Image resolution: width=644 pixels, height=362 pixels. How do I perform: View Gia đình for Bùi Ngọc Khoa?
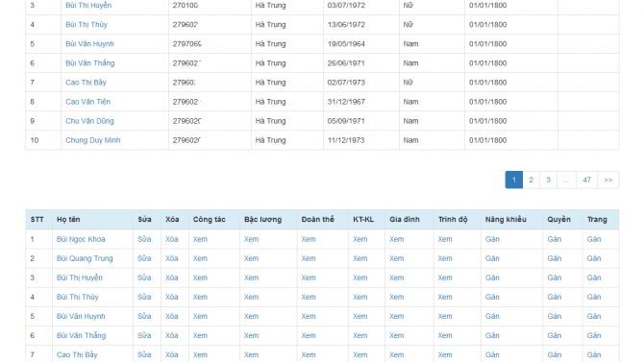click(x=397, y=239)
